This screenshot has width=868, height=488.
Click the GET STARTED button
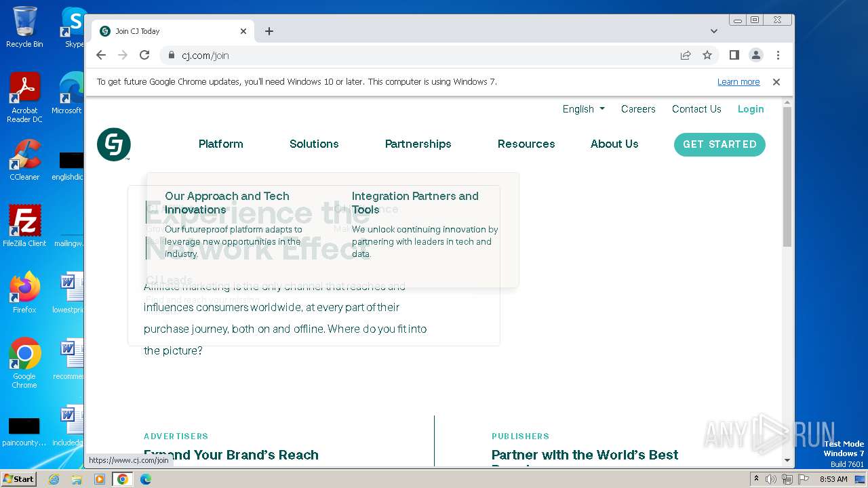(x=719, y=144)
